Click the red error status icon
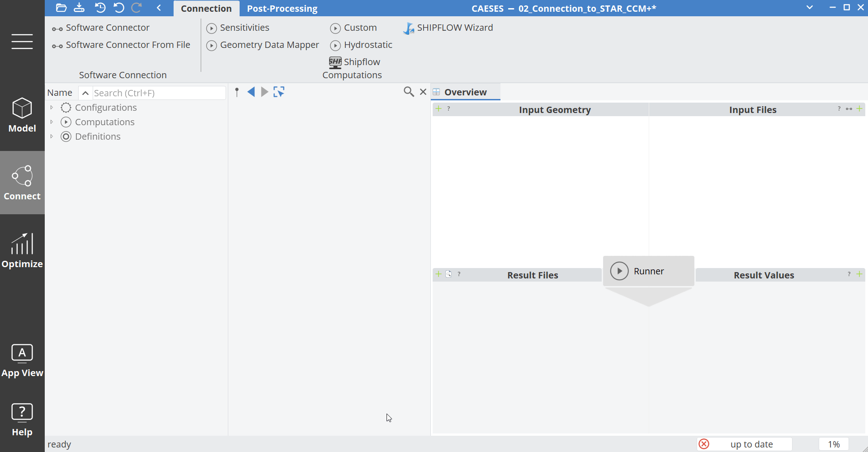The height and width of the screenshot is (452, 868). tap(704, 444)
